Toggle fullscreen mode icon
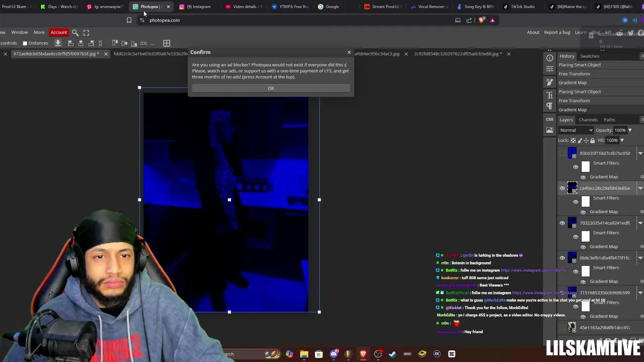Screen dimensions: 644x362 [86, 33]
